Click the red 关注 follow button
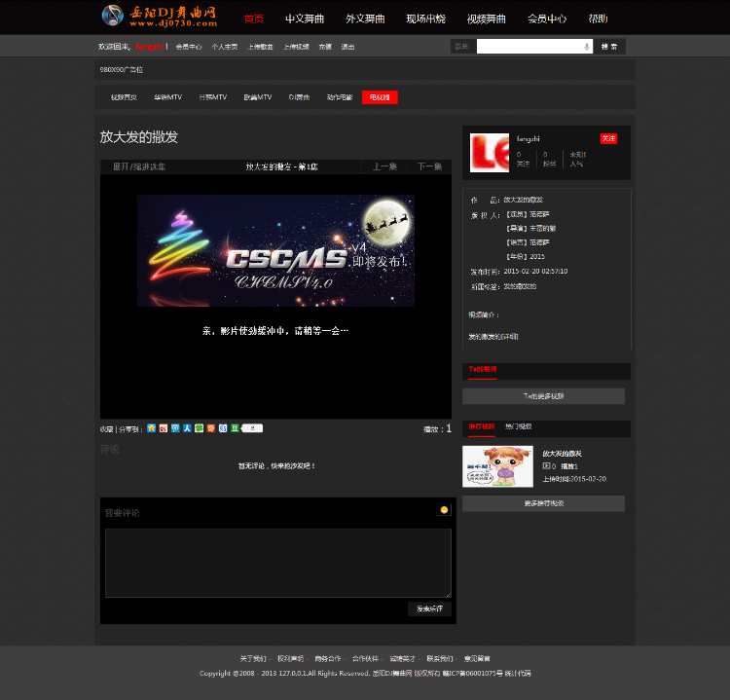The image size is (730, 700). click(608, 139)
